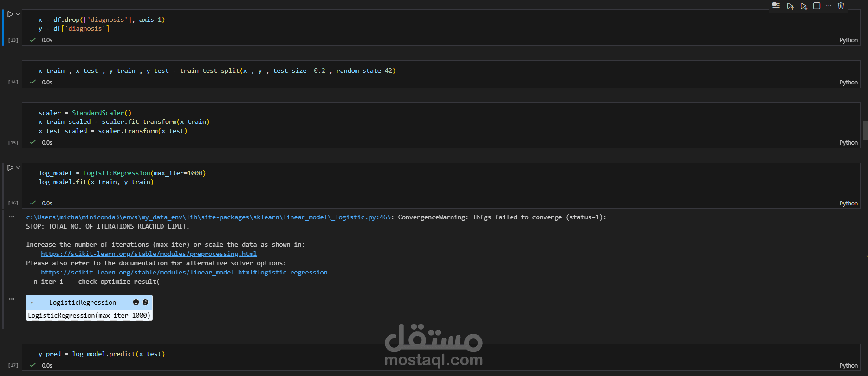This screenshot has width=868, height=376.
Task: Delete the cell with the trash icon
Action: [x=841, y=6]
